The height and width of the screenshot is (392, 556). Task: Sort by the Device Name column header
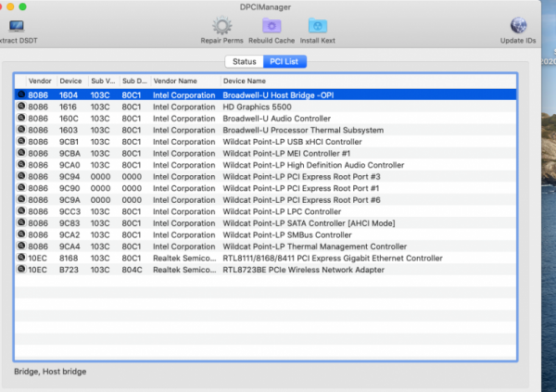click(246, 81)
